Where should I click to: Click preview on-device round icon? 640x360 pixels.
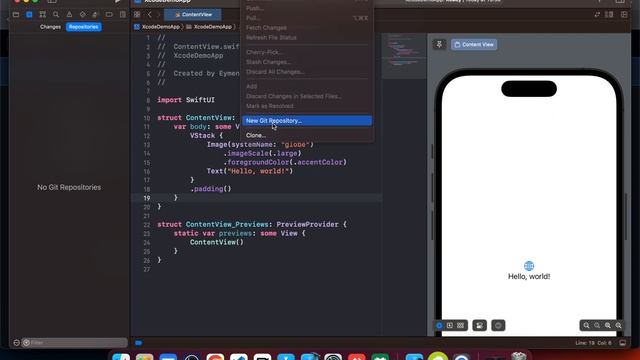tap(498, 325)
